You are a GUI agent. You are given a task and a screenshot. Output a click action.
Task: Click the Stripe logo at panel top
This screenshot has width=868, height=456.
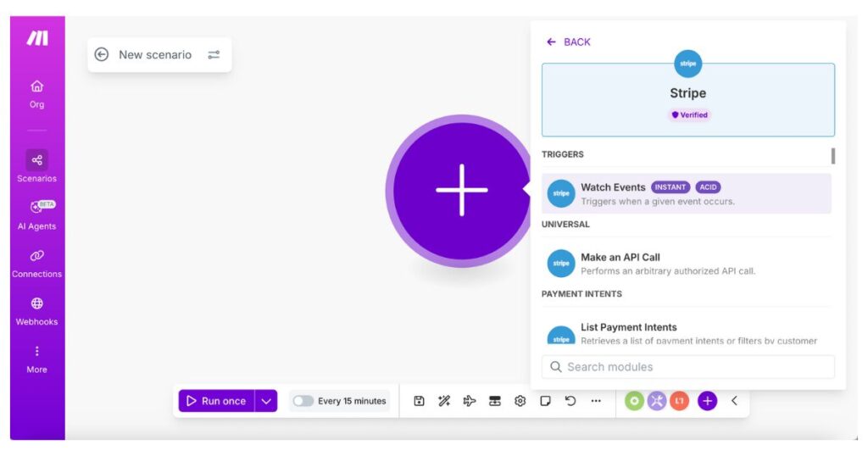coord(688,64)
